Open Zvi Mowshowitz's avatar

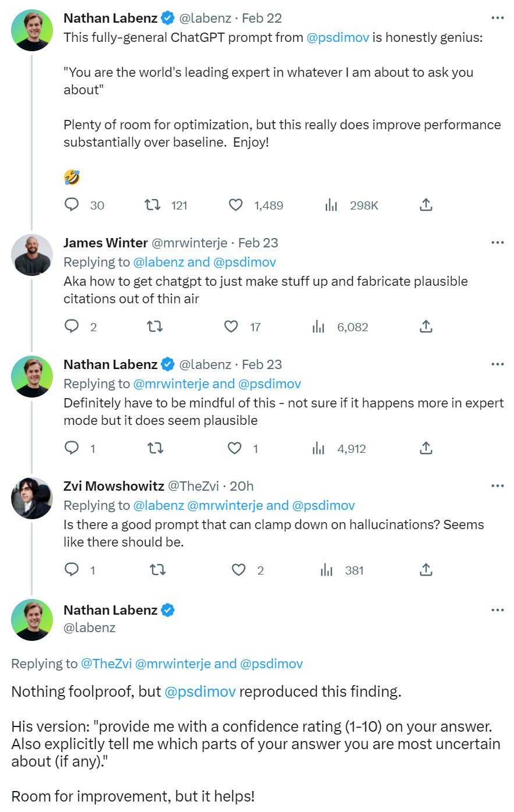(x=32, y=498)
